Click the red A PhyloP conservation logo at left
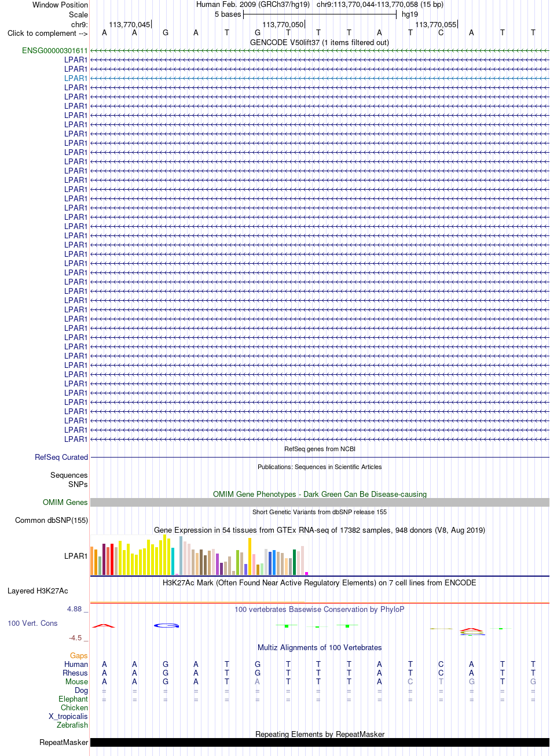Image resolution: width=550 pixels, height=756 pixels. coord(104,625)
